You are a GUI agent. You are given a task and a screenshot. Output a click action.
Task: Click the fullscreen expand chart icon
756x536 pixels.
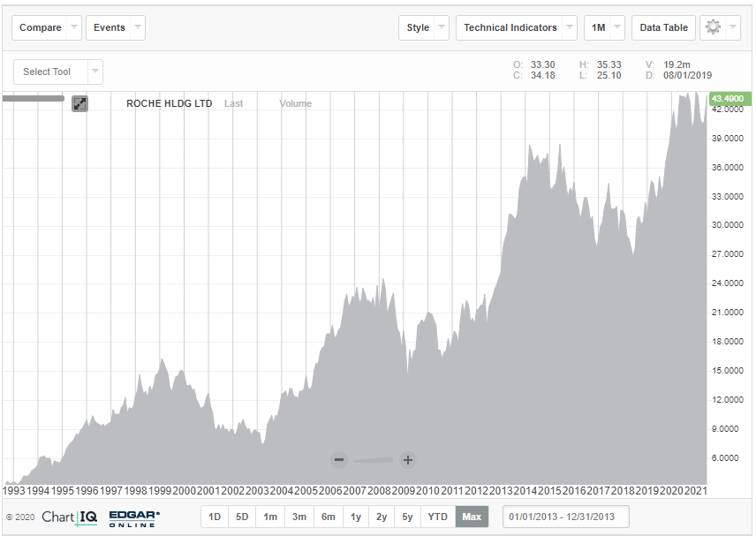click(x=79, y=103)
